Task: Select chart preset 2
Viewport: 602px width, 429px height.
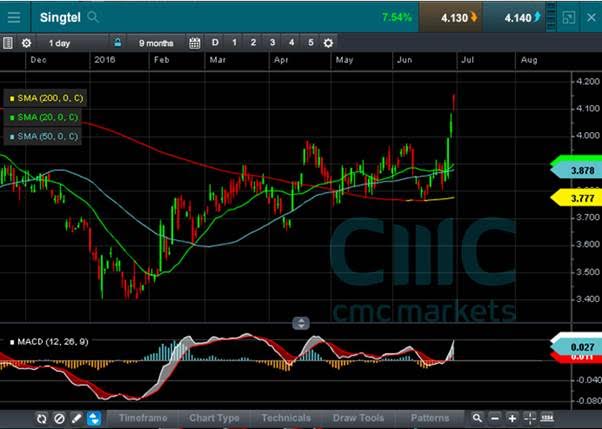Action: tap(253, 43)
